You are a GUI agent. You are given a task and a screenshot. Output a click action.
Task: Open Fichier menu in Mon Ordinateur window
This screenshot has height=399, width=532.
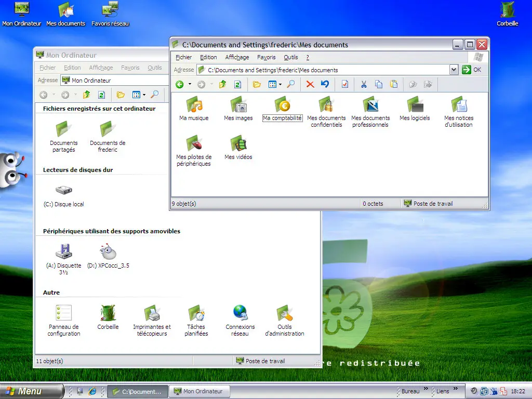(x=47, y=68)
